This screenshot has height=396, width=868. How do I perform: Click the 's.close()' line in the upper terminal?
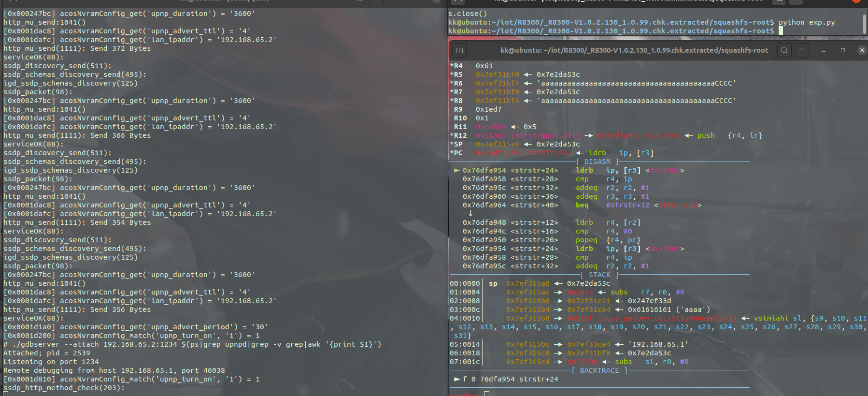468,14
